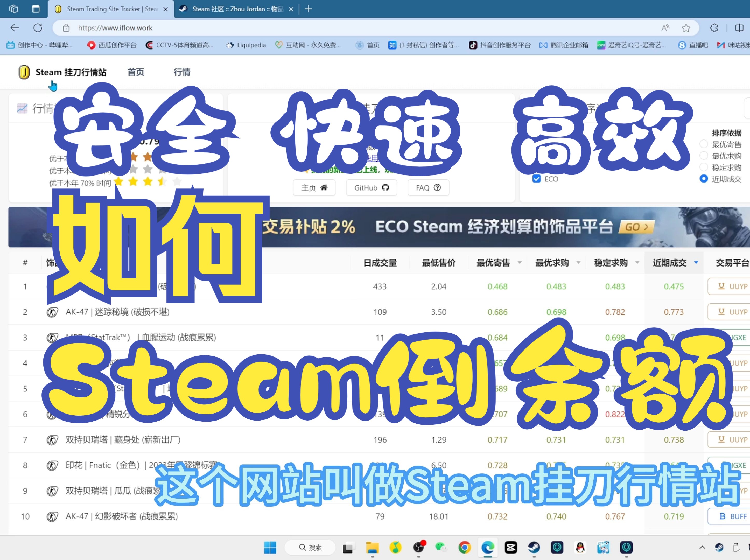
Task: Click 日成交量 value 433 in row 1
Action: (x=380, y=286)
